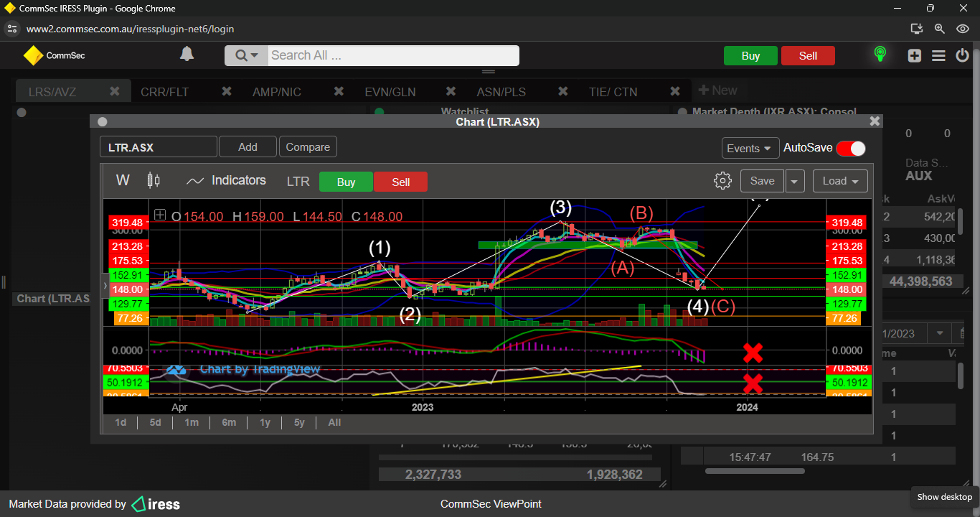Close the EVN/GLN tab
This screenshot has width=980, height=517.
[x=451, y=92]
